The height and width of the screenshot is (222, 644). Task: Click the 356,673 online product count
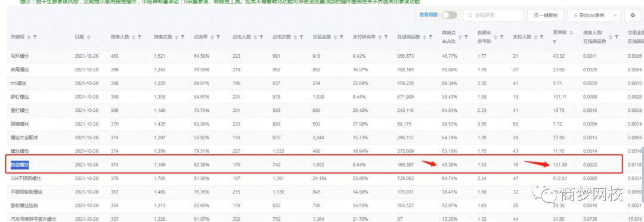pyautogui.click(x=405, y=56)
